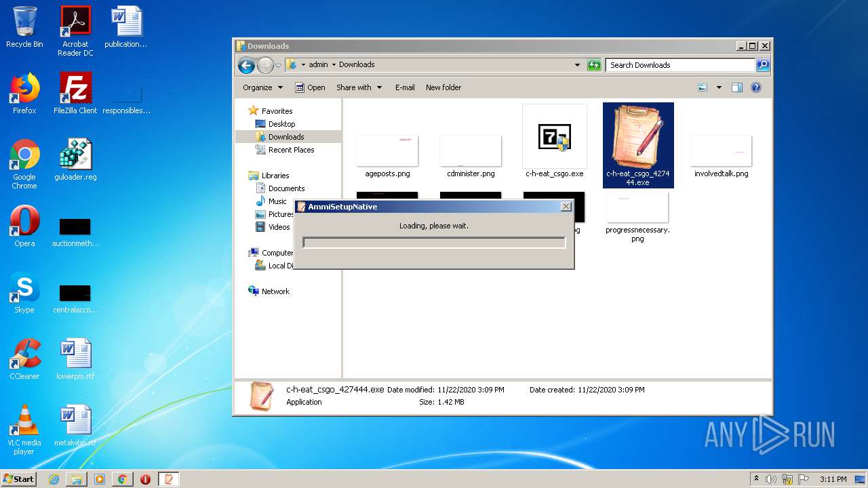Select lowerpm.rtf document on desktop

point(75,359)
